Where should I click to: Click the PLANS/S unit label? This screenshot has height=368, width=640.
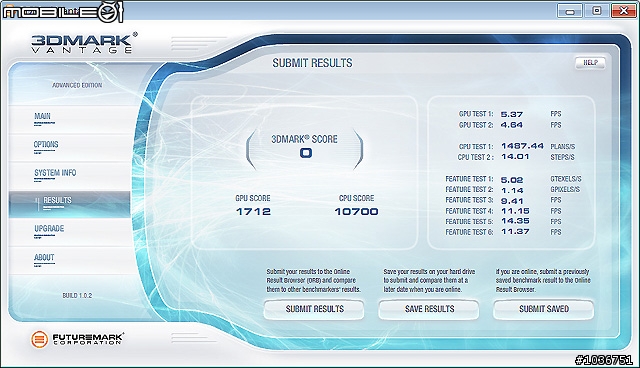[562, 146]
